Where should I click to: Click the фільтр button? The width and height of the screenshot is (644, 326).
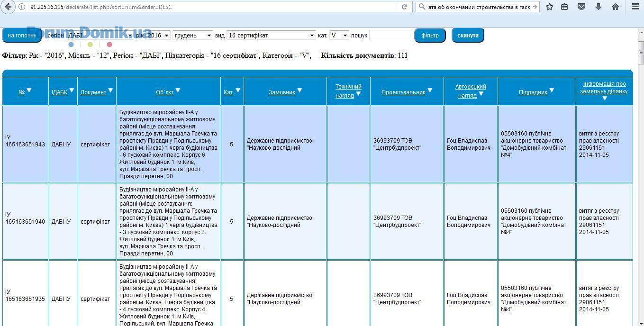[x=430, y=36]
